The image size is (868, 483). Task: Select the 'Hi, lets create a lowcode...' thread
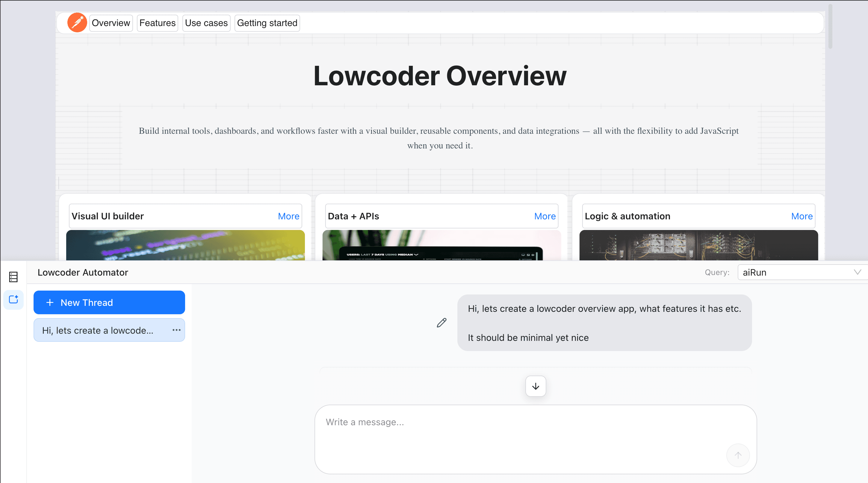(x=109, y=330)
